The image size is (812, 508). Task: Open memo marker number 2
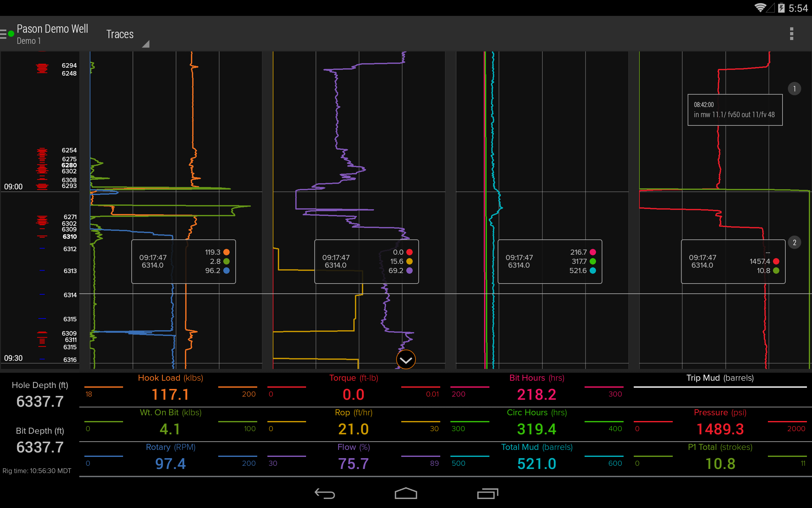tap(794, 243)
